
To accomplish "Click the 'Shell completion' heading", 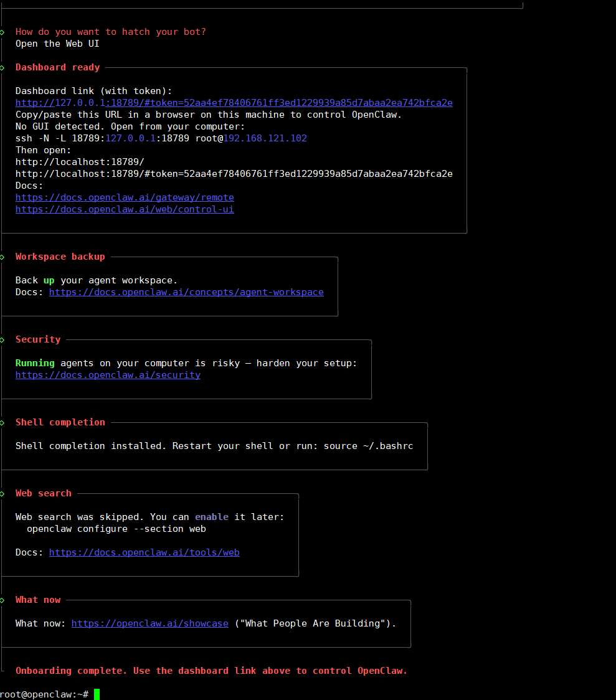I will [60, 422].
